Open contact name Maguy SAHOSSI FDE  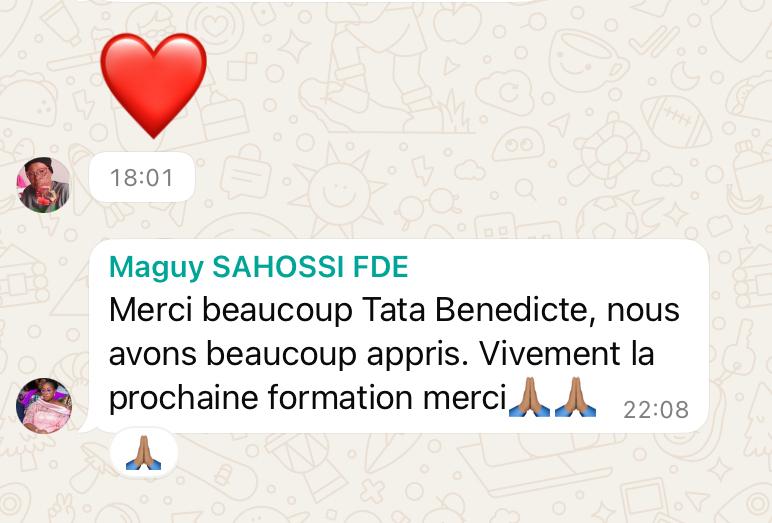pyautogui.click(x=258, y=267)
